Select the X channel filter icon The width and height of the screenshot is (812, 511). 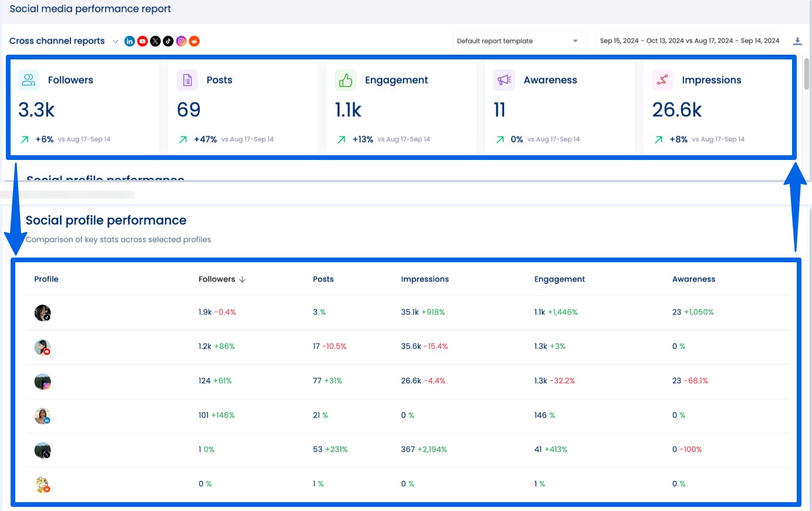155,41
